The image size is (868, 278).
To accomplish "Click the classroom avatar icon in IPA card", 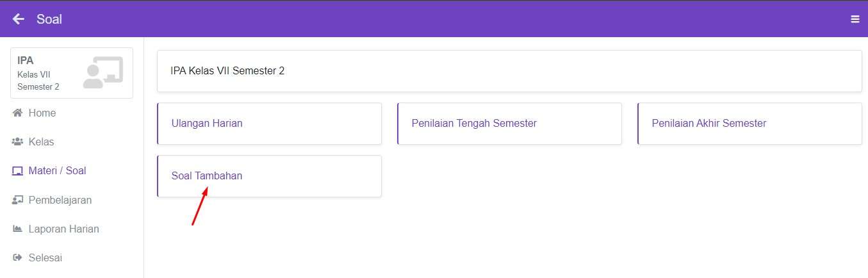I will point(102,73).
